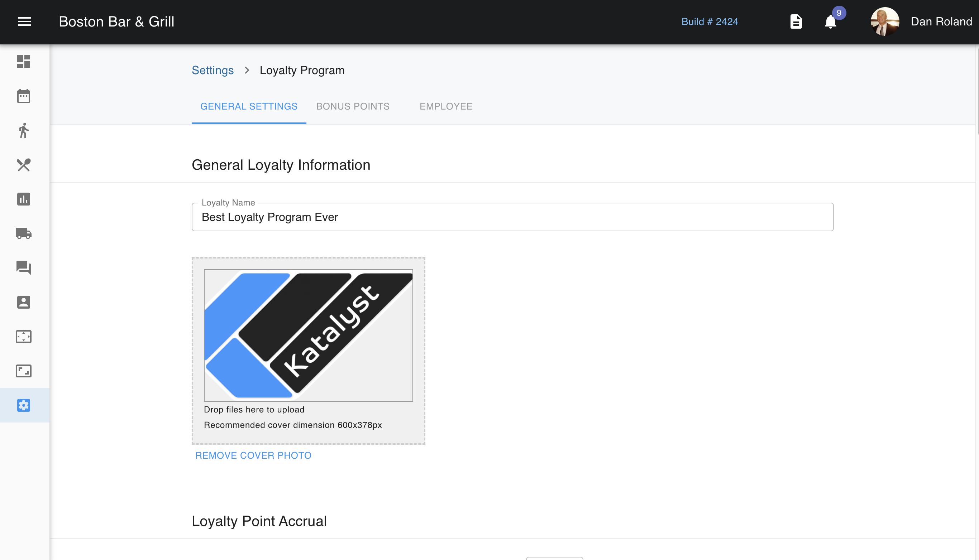The height and width of the screenshot is (560, 979).
Task: Open the calendar icon in sidebar
Action: coord(24,96)
